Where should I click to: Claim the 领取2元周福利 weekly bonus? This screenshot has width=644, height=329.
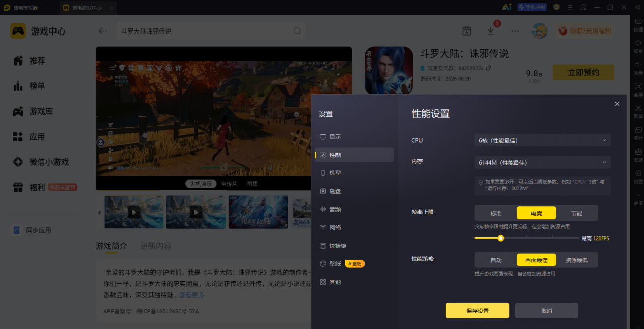point(584,31)
